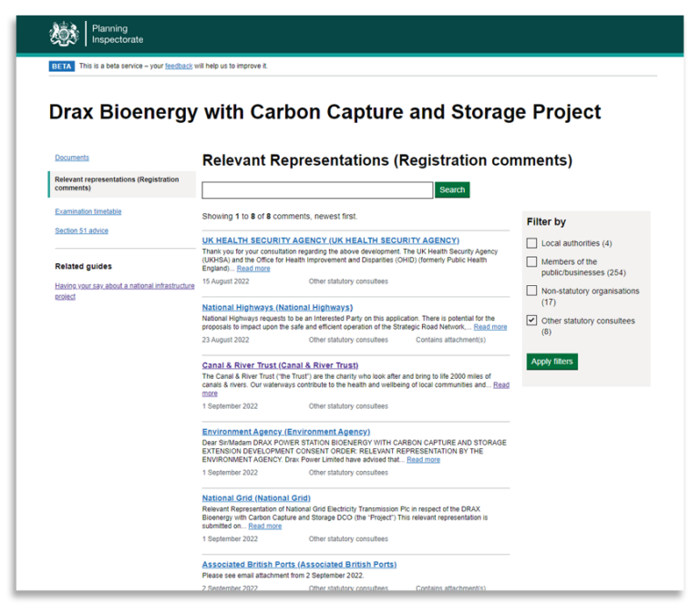Go to Examination timetable

(87, 211)
